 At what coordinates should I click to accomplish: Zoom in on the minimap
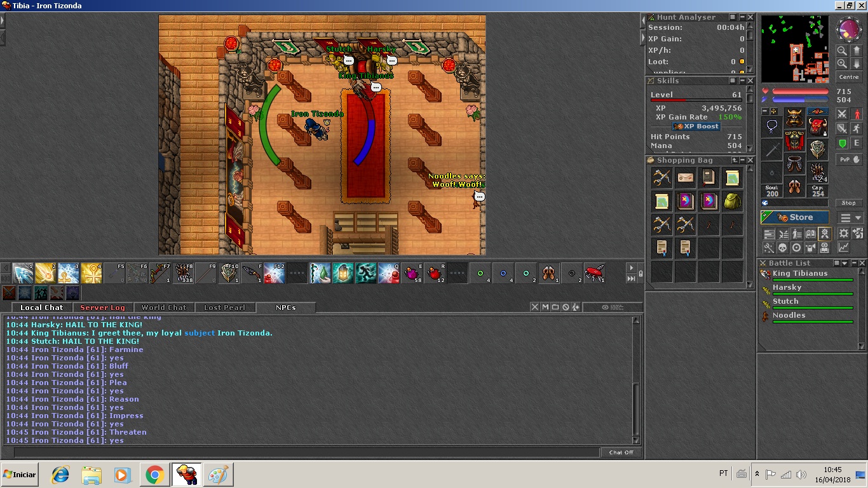tap(842, 51)
